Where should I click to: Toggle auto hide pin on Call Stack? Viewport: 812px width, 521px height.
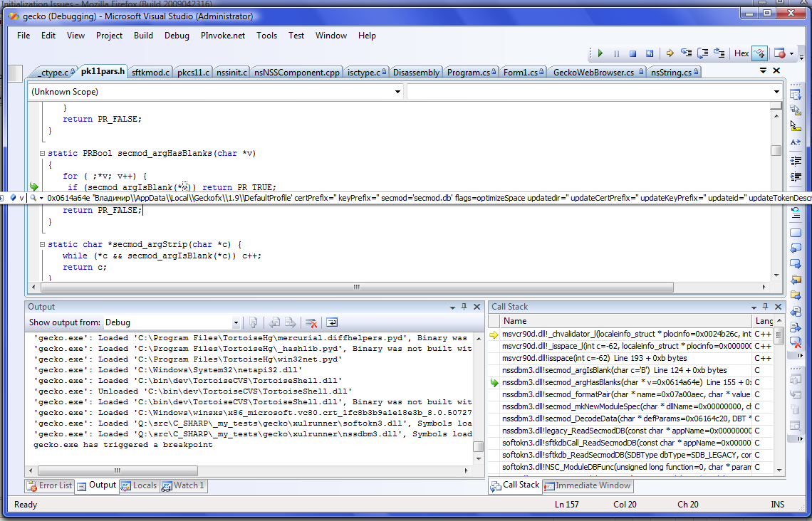click(766, 307)
